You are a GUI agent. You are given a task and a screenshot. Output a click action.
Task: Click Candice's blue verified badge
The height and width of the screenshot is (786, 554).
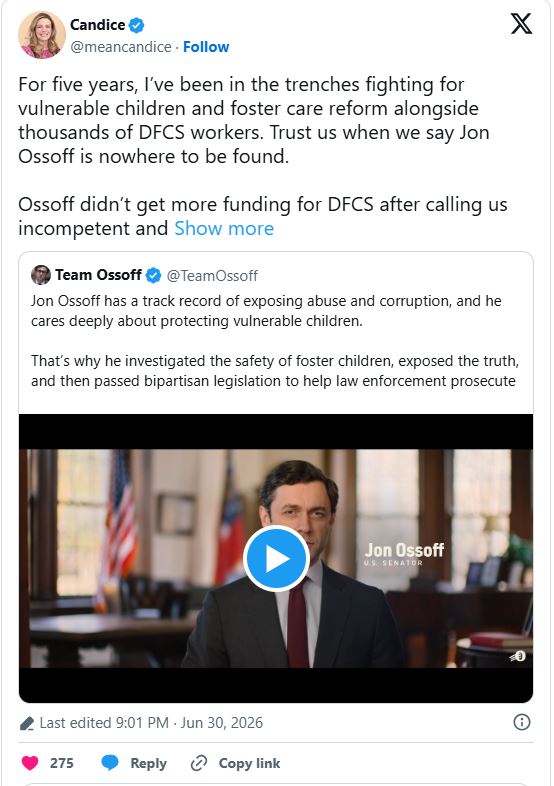click(137, 25)
